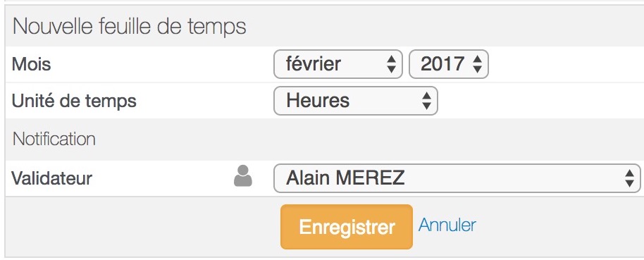
Task: Open the Validateur dropdown with Alain MEREZ
Action: pos(457,178)
